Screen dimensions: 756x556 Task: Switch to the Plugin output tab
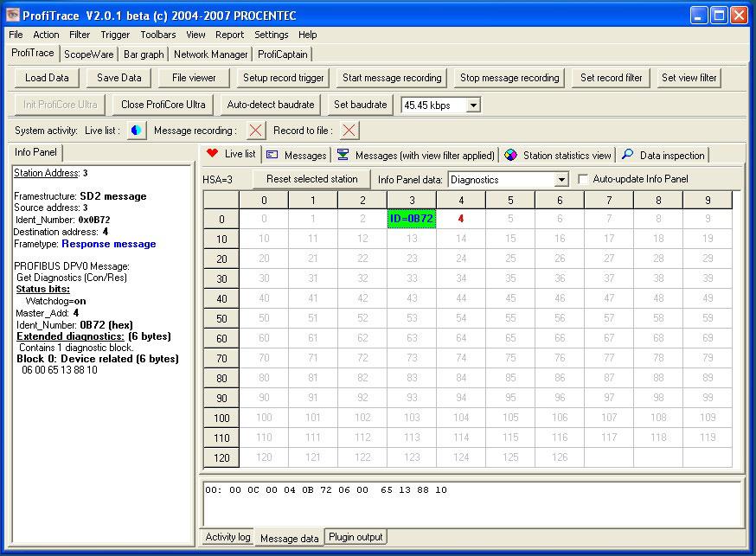pyautogui.click(x=356, y=537)
